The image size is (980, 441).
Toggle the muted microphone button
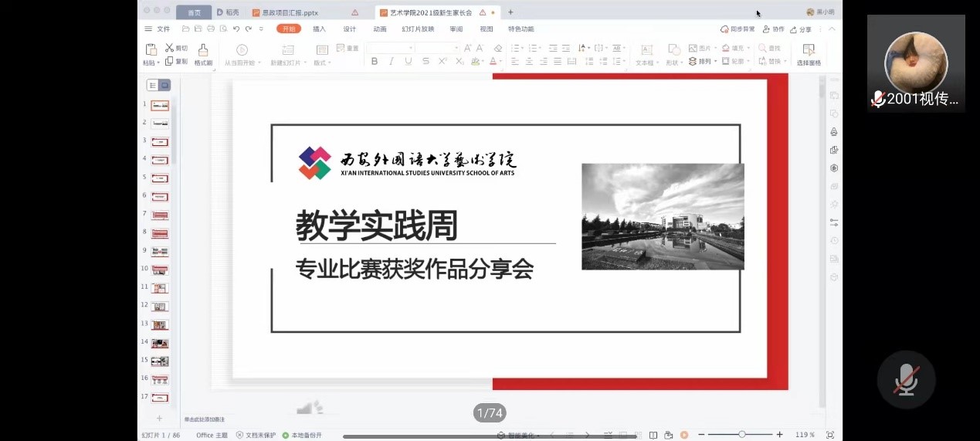pyautogui.click(x=906, y=379)
